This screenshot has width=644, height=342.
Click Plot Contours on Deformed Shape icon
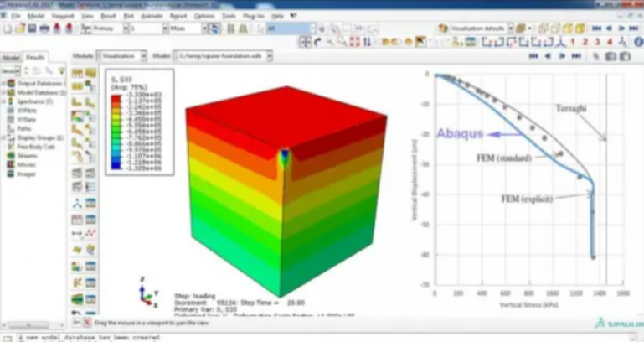pos(77,117)
